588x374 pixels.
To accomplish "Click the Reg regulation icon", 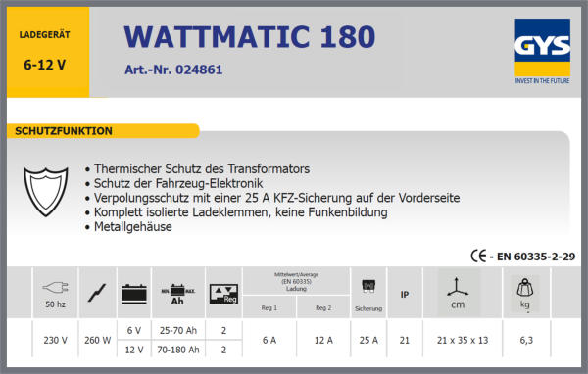I will (x=223, y=294).
